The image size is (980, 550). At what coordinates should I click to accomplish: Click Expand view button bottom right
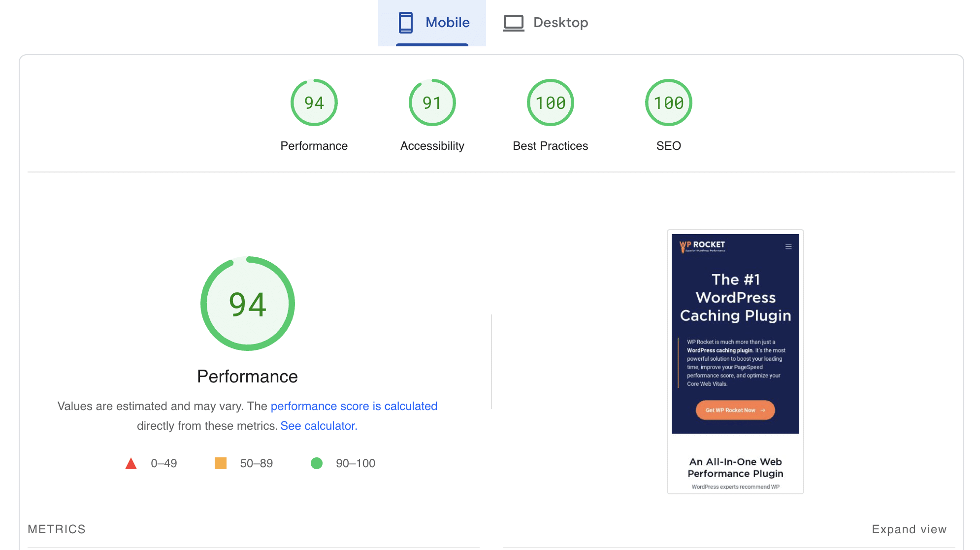(x=909, y=529)
